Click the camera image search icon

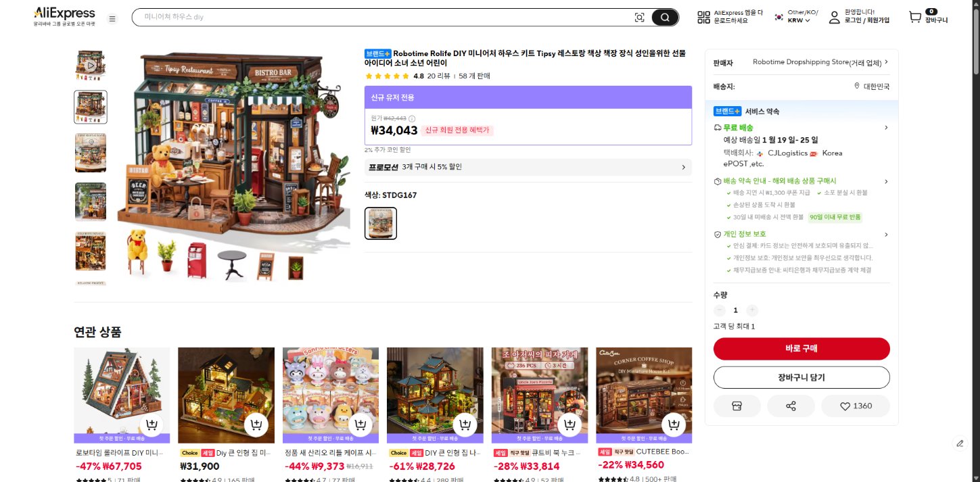pos(639,18)
